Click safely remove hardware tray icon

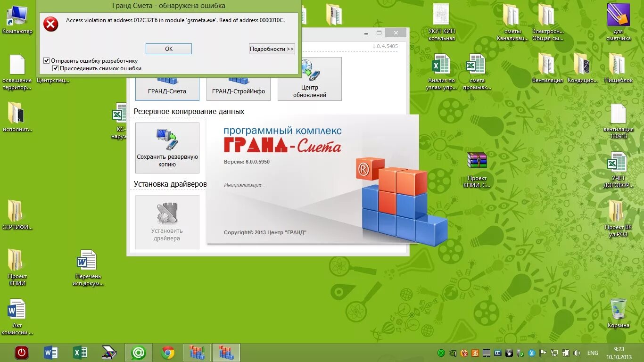[520, 353]
